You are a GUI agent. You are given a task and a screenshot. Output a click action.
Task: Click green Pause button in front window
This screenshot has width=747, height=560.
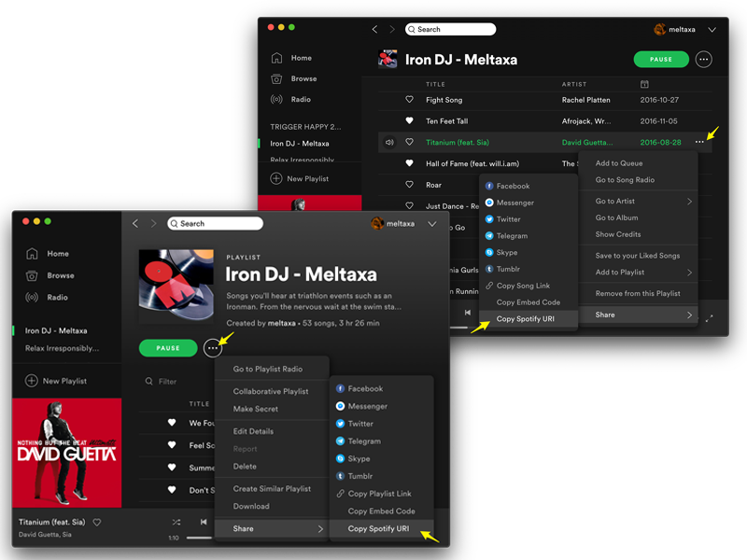tap(168, 348)
